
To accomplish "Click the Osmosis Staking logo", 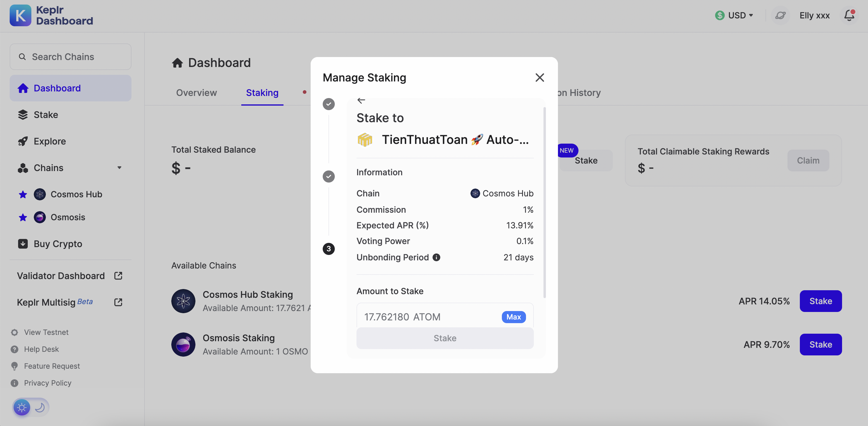I will click(183, 345).
